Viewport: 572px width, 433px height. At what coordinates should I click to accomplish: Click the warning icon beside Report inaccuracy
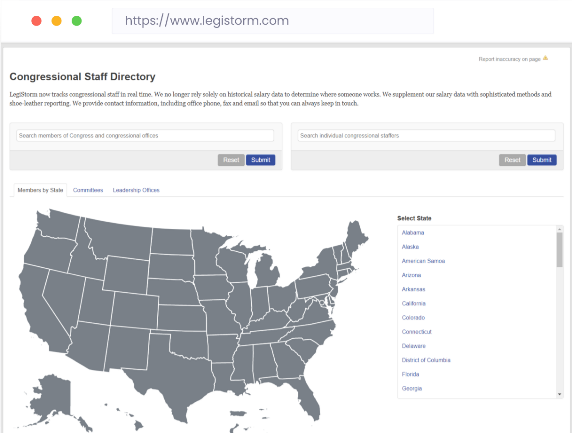pos(545,58)
